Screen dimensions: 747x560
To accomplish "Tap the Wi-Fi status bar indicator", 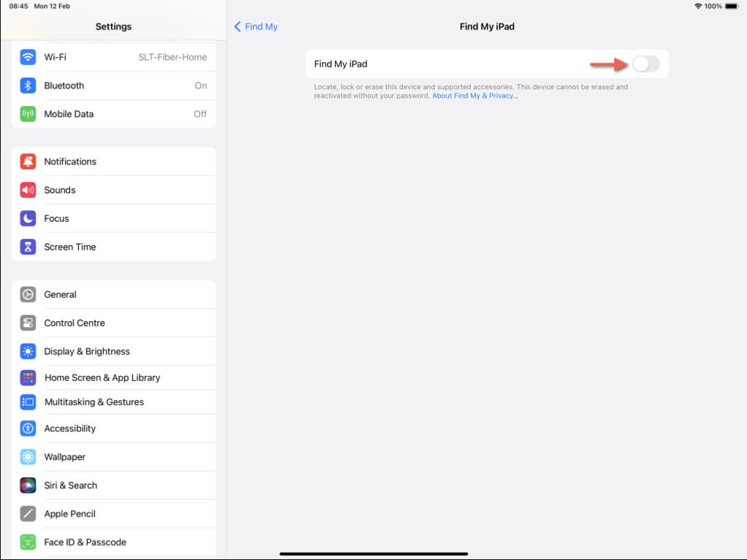I will click(x=698, y=6).
